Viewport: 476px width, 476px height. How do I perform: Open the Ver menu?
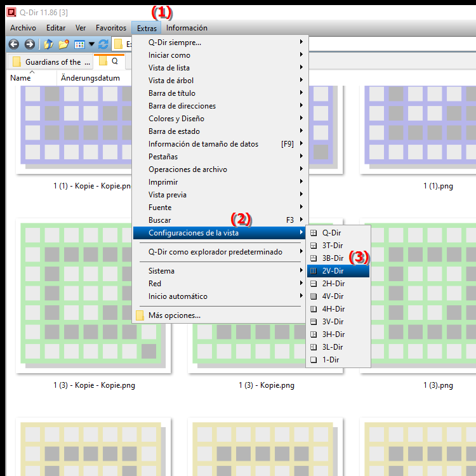[x=81, y=28]
